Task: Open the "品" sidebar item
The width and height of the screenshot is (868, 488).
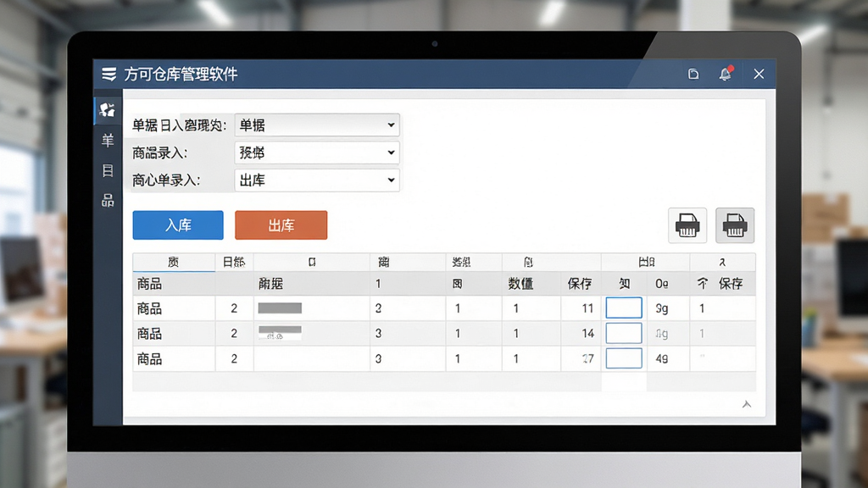Action: (108, 200)
